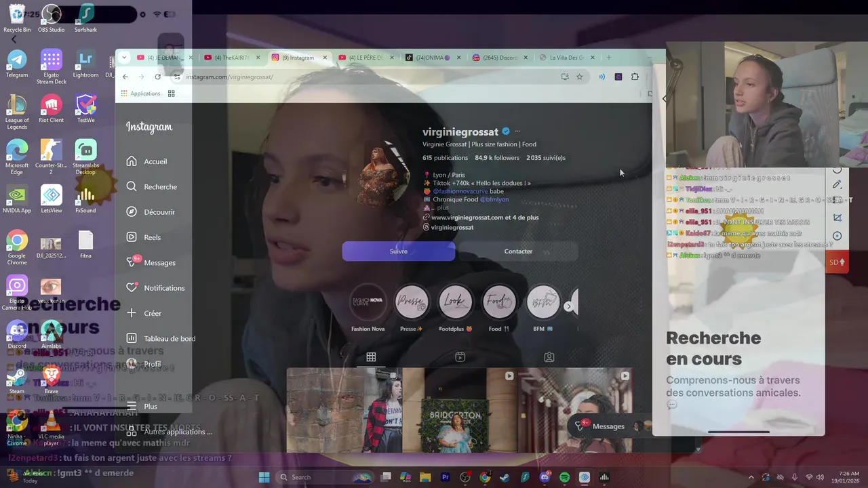Close the Instagram browser tab

click(x=325, y=58)
